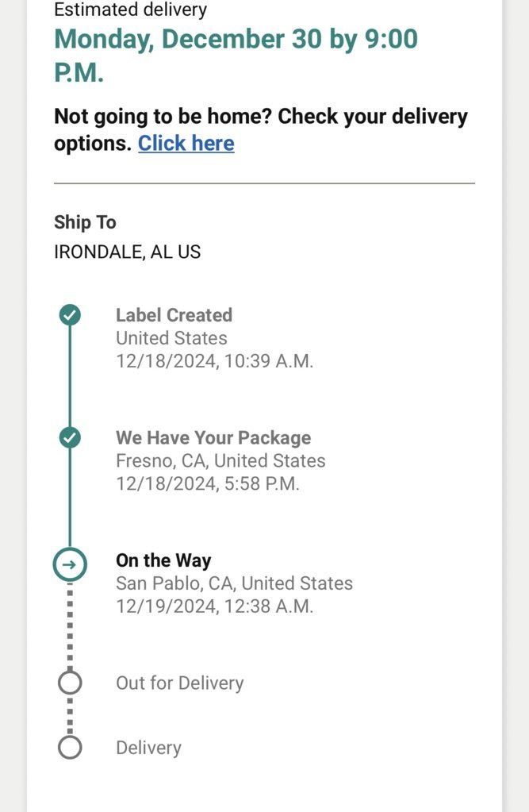
Task: Select the Label Created status heading
Action: point(174,315)
